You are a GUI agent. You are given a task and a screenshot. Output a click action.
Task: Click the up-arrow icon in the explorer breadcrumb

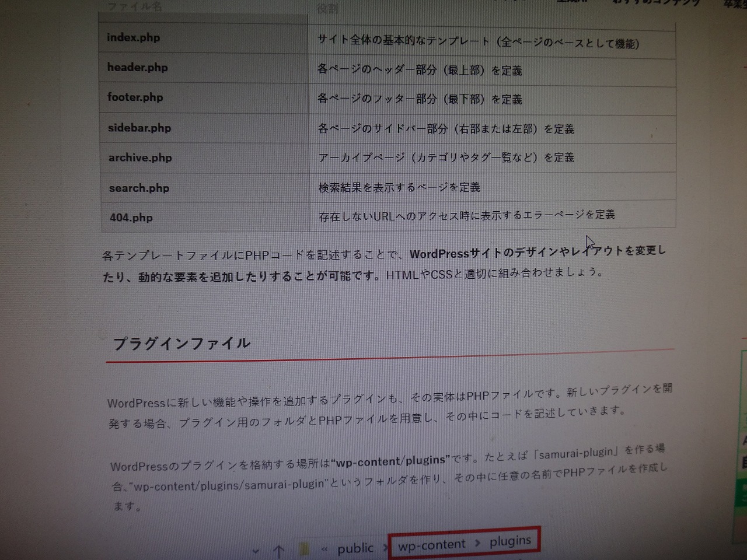(278, 550)
